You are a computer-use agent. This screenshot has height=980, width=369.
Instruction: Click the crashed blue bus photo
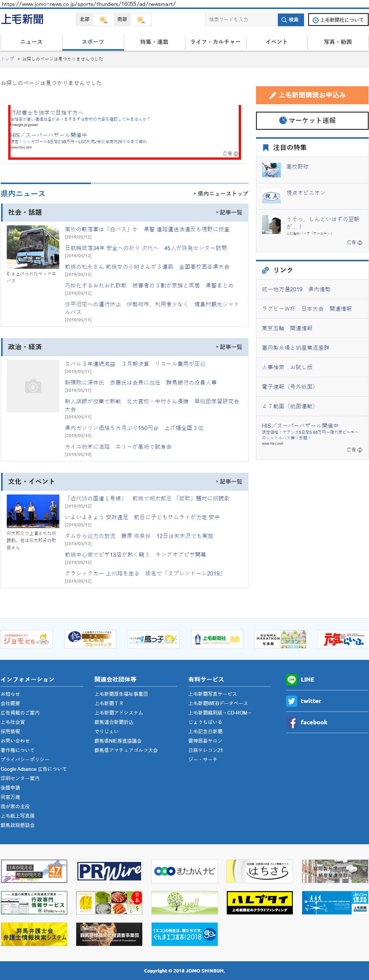coord(33,247)
